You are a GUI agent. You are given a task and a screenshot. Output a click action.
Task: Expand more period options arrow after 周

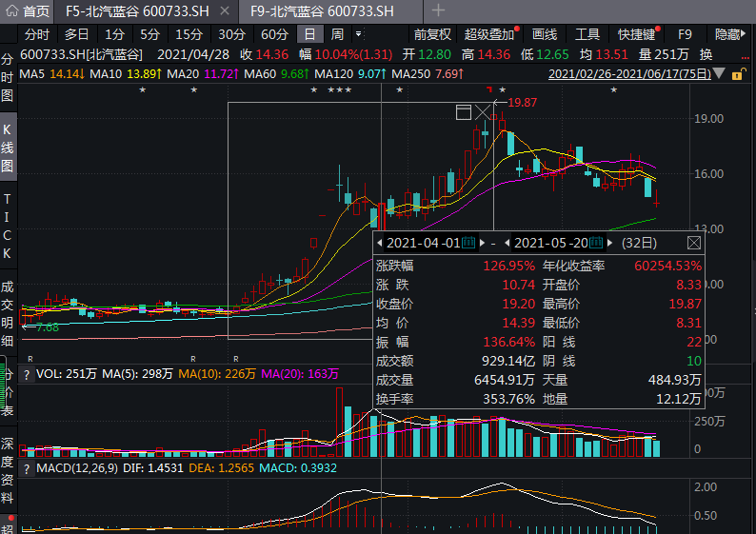coord(358,34)
